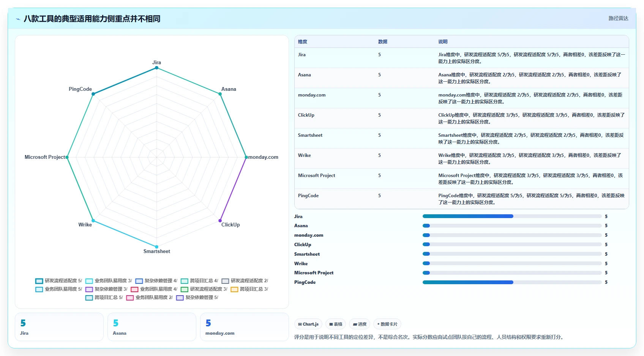Click the Microsoft Project radar data point
This screenshot has height=356, width=644.
click(67, 157)
